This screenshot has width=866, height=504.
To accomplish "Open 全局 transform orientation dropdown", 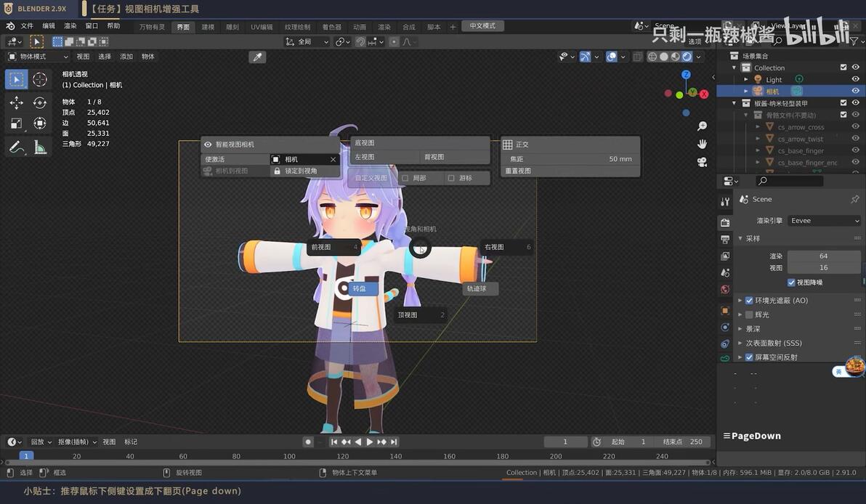I will (x=307, y=42).
